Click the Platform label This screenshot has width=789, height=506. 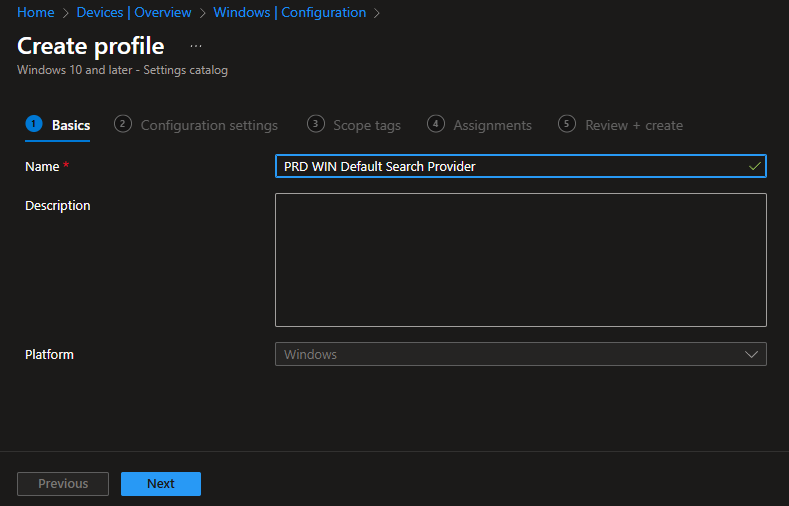(49, 355)
